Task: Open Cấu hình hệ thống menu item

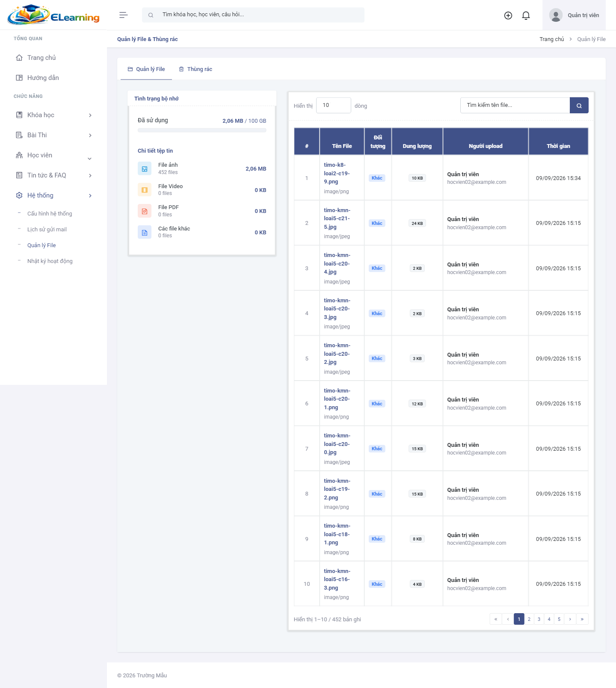Action: click(50, 214)
